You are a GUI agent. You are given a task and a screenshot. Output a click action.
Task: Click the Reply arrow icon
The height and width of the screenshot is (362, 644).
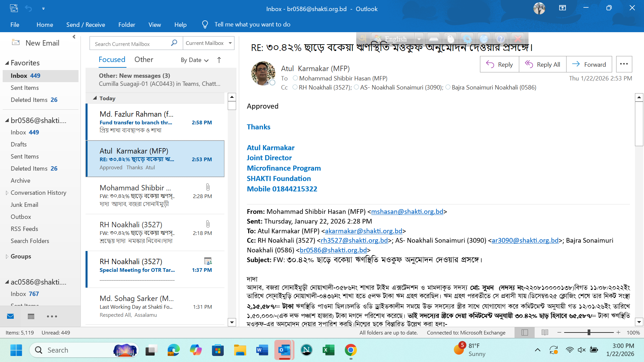click(490, 64)
